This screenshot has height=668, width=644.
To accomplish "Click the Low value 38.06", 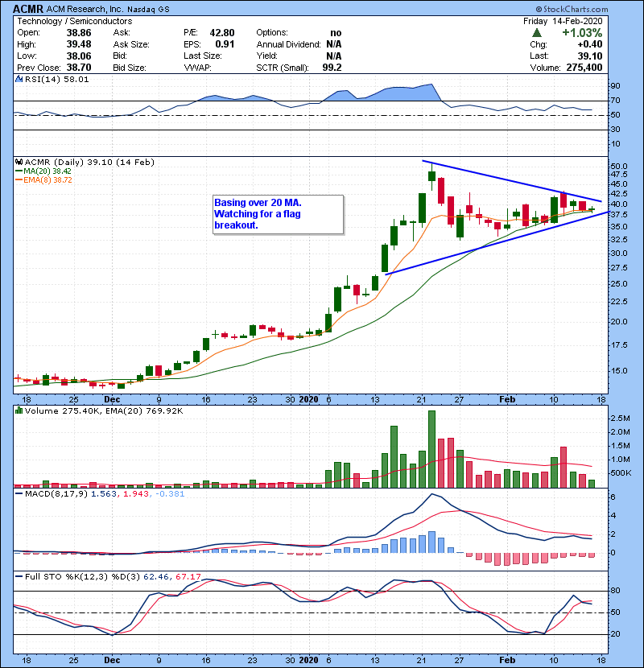I will (x=79, y=56).
